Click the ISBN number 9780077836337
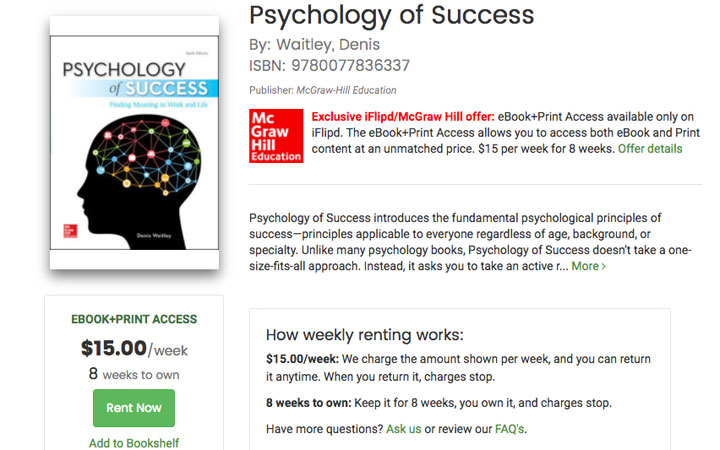Viewport: 720px width, 450px height. tap(350, 66)
